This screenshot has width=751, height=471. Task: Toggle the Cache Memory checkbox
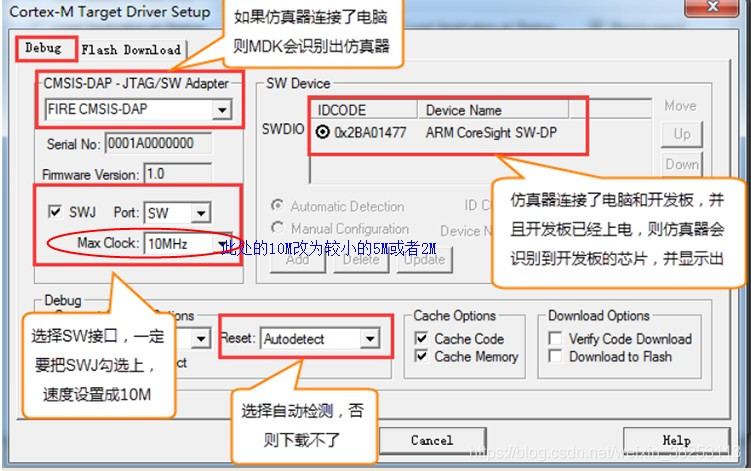[x=421, y=357]
